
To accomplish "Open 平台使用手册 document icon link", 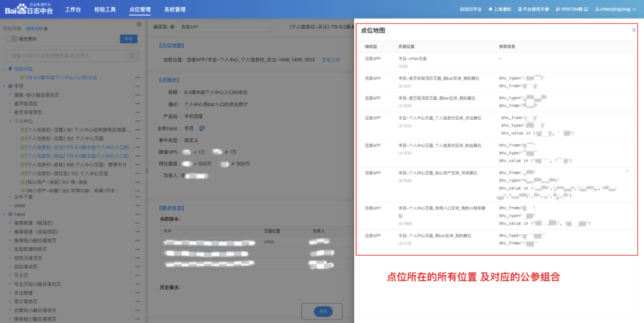I will pyautogui.click(x=521, y=10).
